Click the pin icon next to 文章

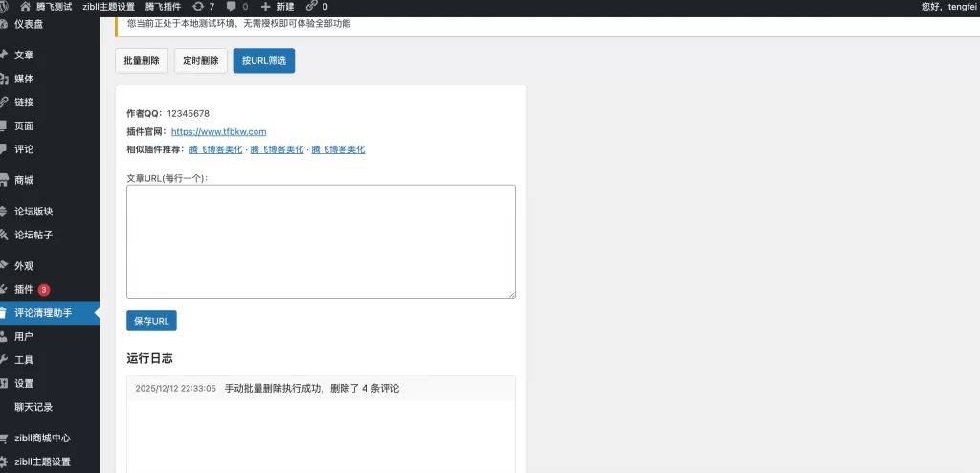(x=3, y=55)
